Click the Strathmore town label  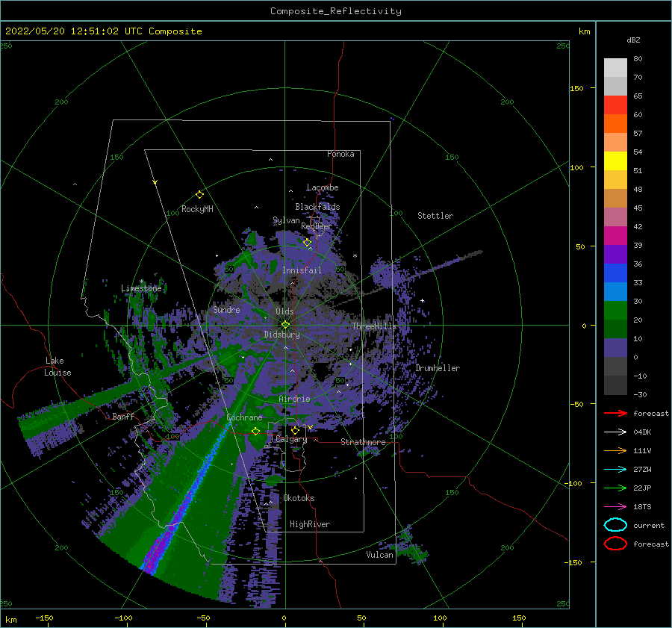(x=363, y=442)
